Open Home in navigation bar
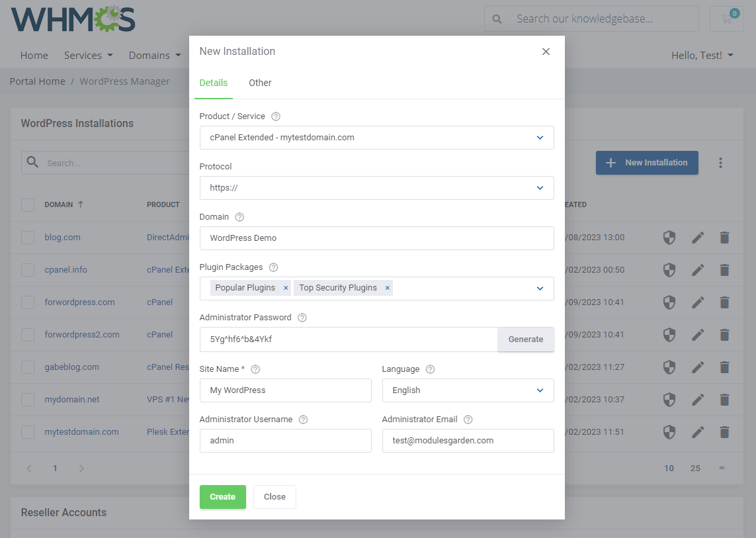 coord(34,56)
